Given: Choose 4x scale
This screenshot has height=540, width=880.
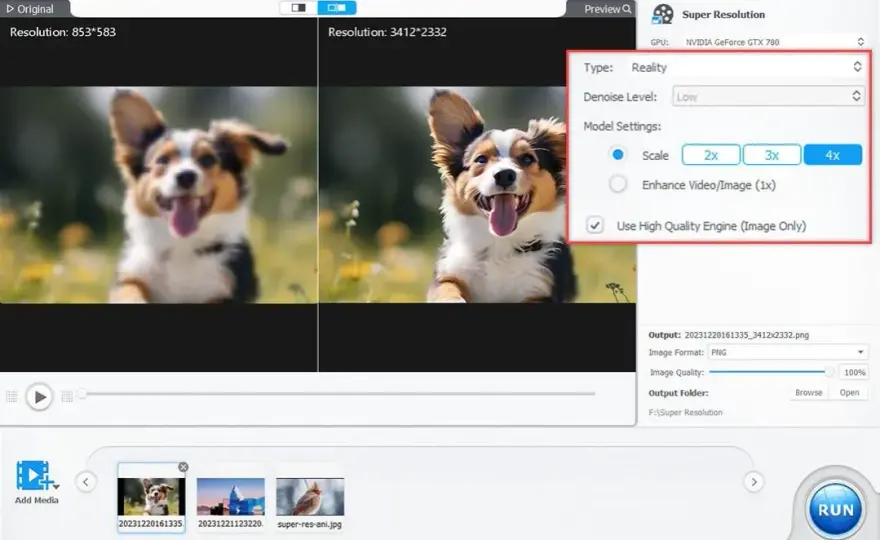Looking at the screenshot, I should click(x=833, y=155).
